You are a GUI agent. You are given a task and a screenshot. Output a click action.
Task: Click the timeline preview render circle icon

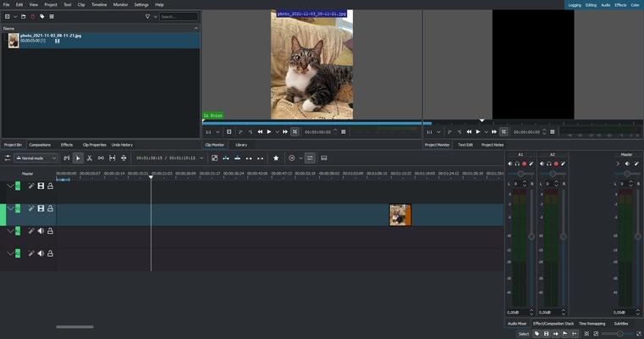coord(292,158)
